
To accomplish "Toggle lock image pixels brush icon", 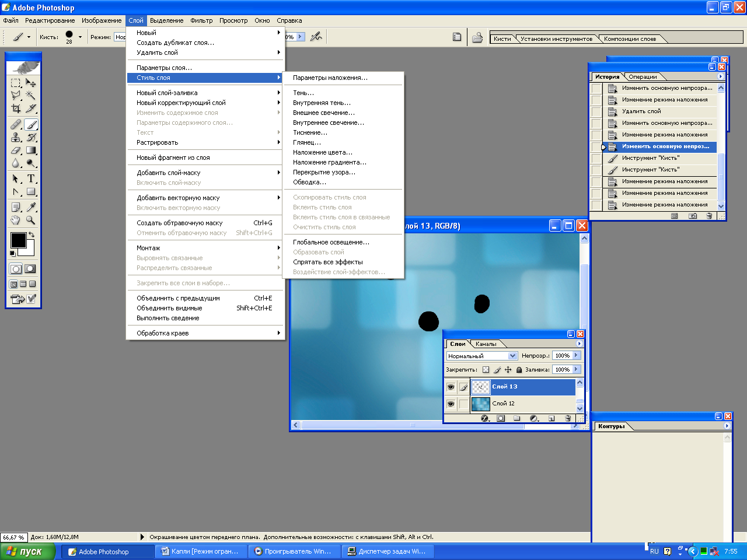I will (x=497, y=370).
